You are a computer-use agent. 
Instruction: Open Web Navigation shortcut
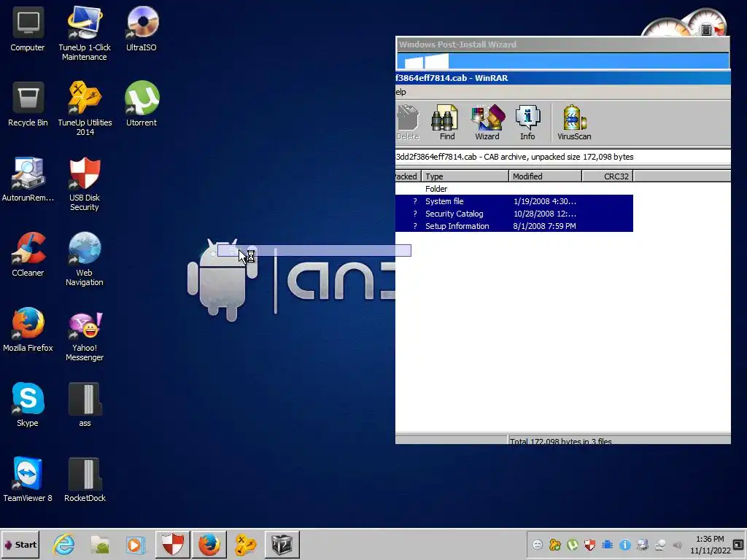point(85,259)
